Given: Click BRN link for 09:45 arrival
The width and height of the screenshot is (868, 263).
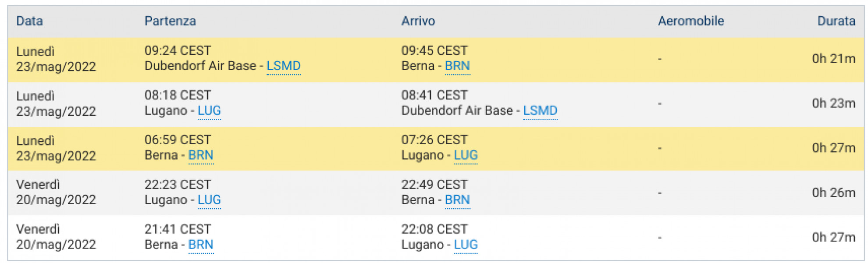Looking at the screenshot, I should (x=457, y=66).
